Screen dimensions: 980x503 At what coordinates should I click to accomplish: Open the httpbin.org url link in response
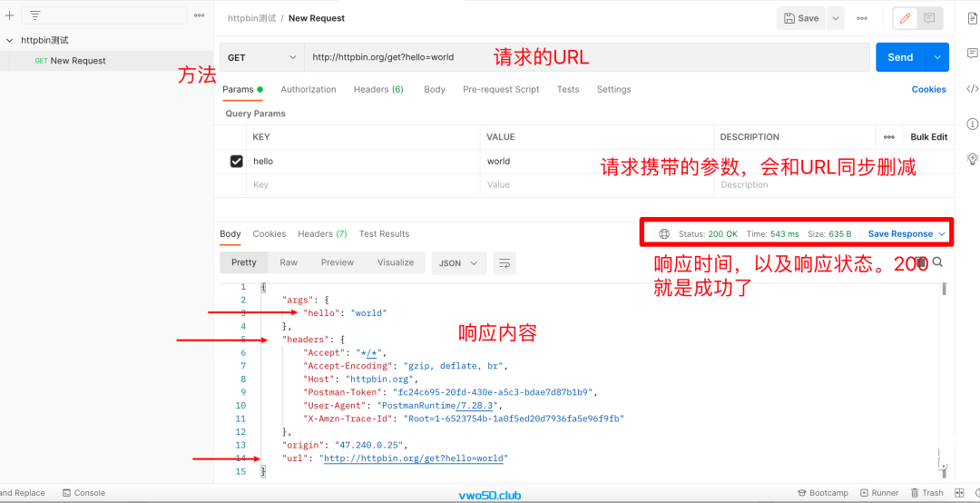[414, 459]
